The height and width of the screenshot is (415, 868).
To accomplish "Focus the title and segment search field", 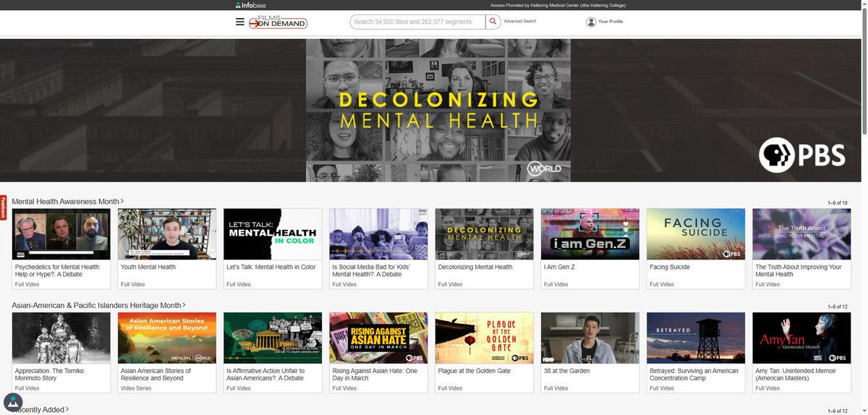I will [x=417, y=22].
